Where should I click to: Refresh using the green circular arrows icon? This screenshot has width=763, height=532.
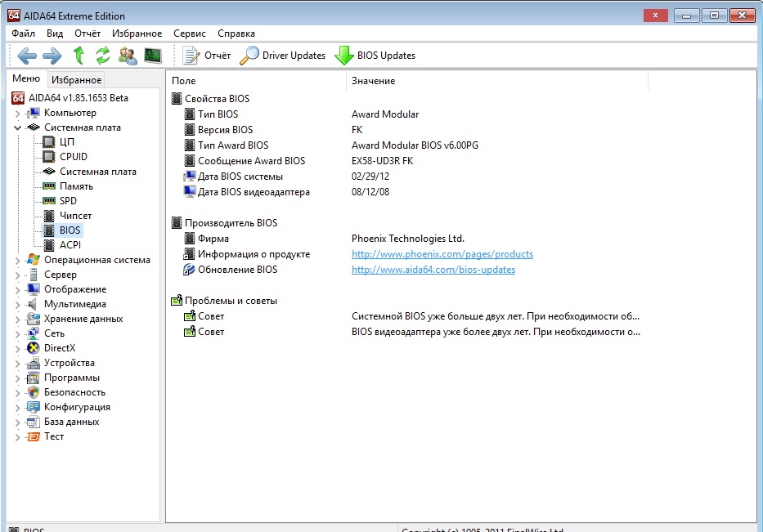click(103, 56)
